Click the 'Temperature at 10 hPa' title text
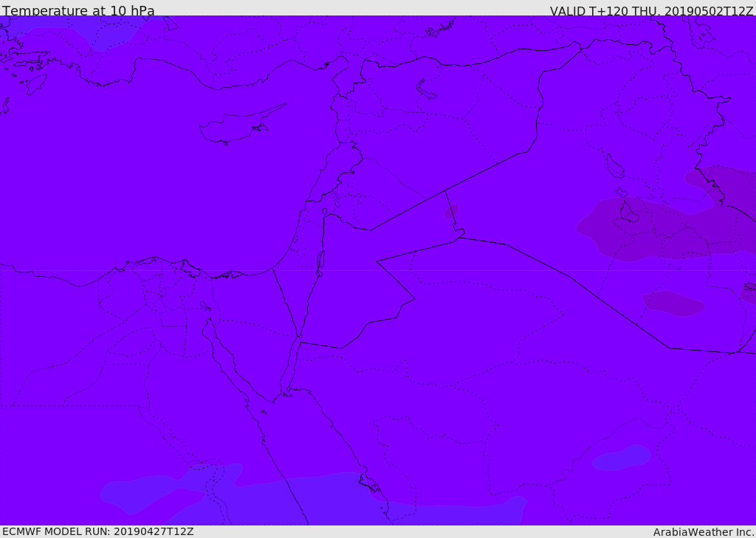756x538 pixels. click(78, 10)
